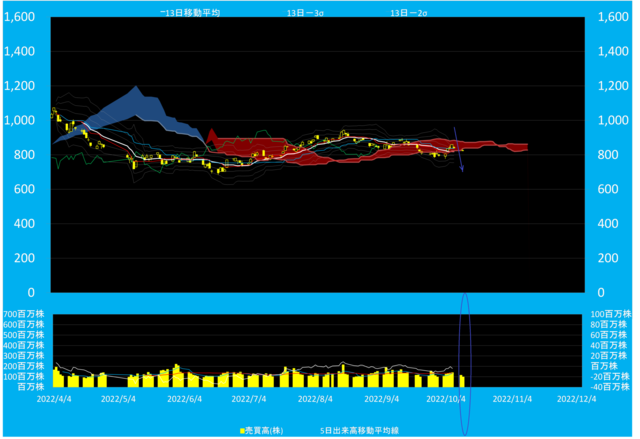Select the 2022/7/4 date label
The width and height of the screenshot is (640, 439).
pyautogui.click(x=249, y=399)
